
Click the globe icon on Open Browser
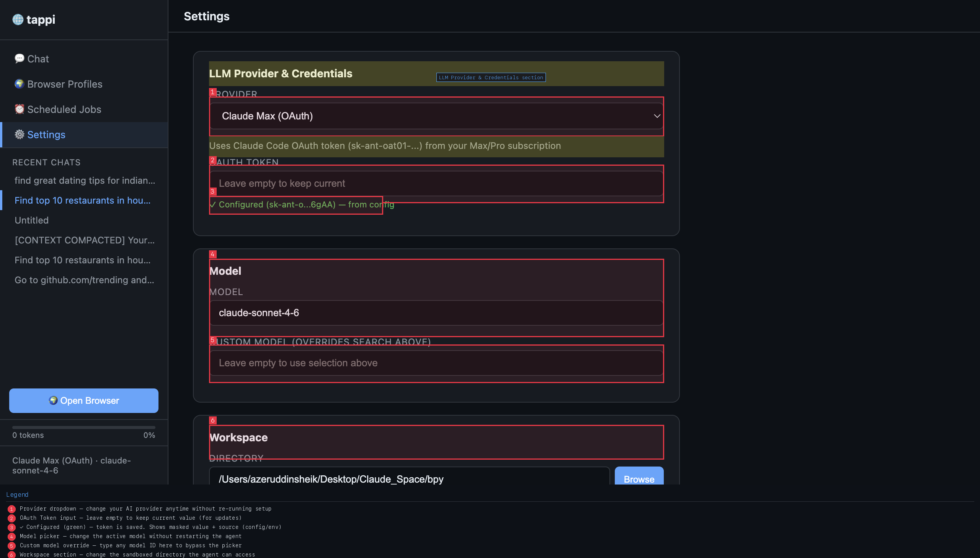(53, 400)
